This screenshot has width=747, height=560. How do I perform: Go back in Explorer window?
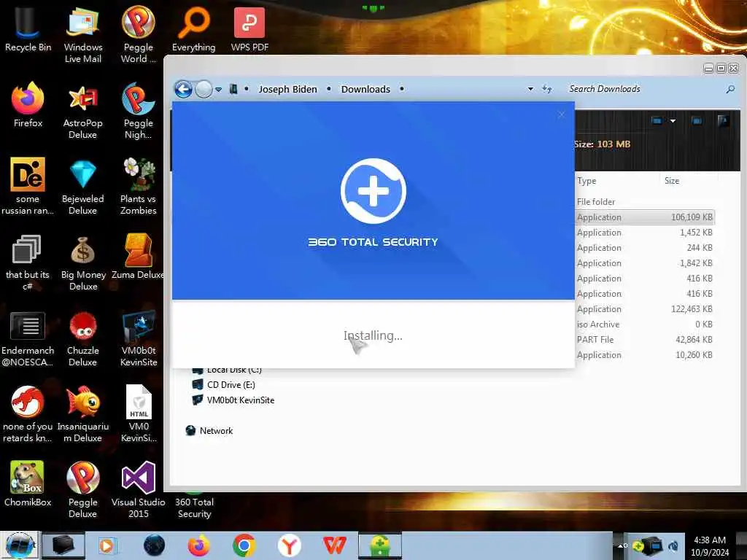[x=183, y=89]
